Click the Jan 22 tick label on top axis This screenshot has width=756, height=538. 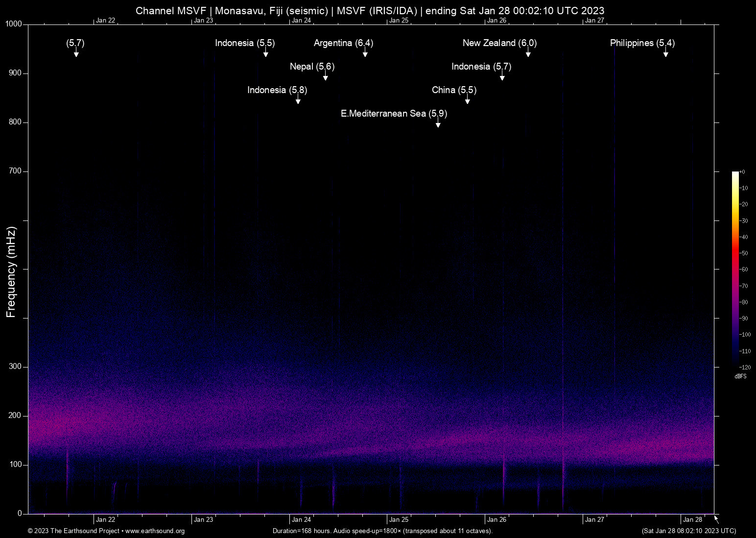(x=105, y=20)
